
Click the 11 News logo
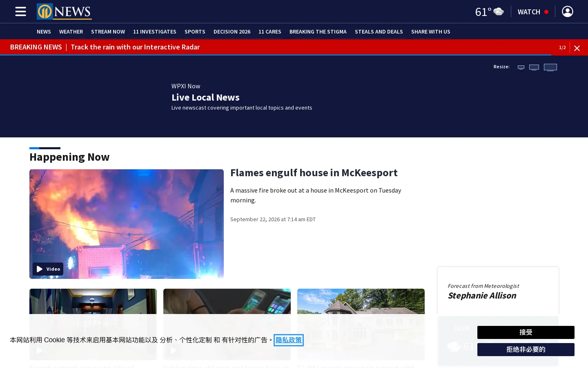[64, 11]
